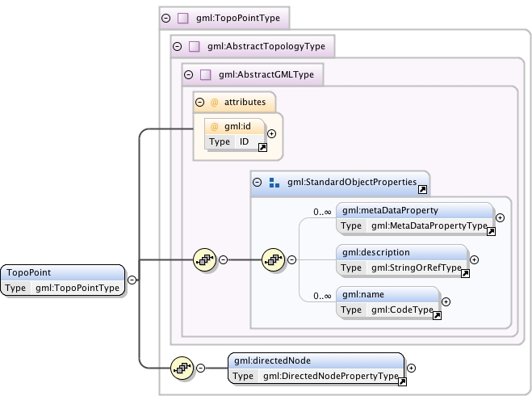Click the gml:description element name
Screen dimensions: 532x396
pos(376,252)
